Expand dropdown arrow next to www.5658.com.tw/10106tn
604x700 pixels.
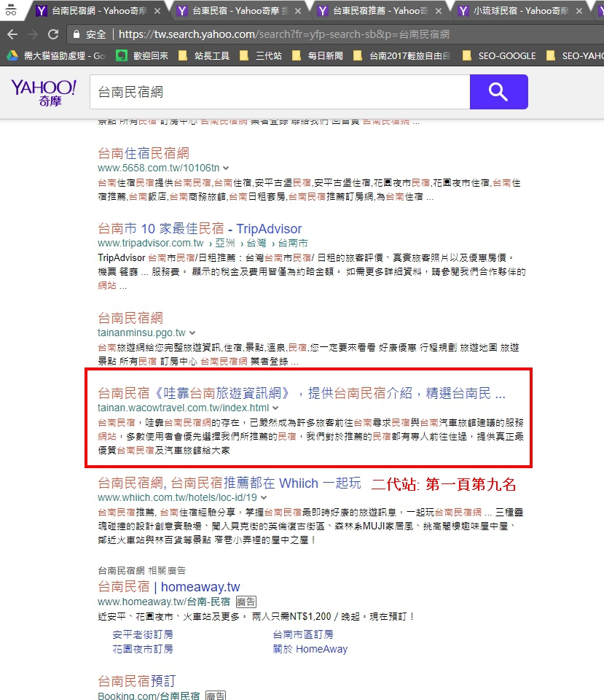click(x=226, y=168)
